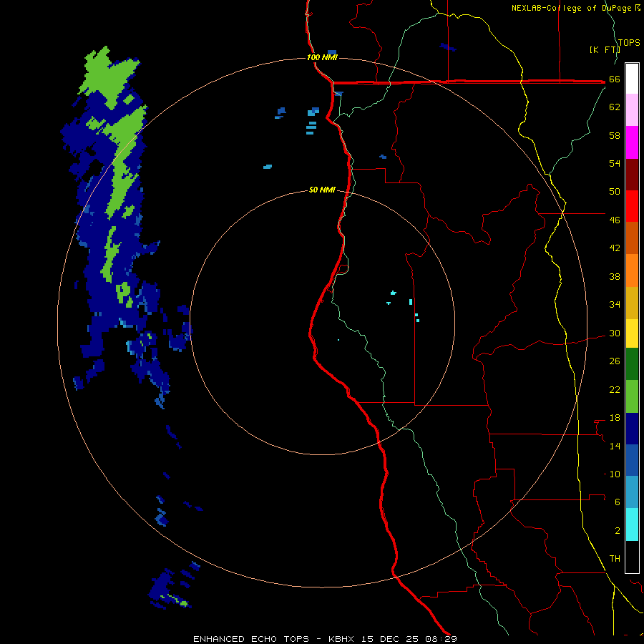Click the '10' legend value
644x644 pixels.
click(615, 474)
